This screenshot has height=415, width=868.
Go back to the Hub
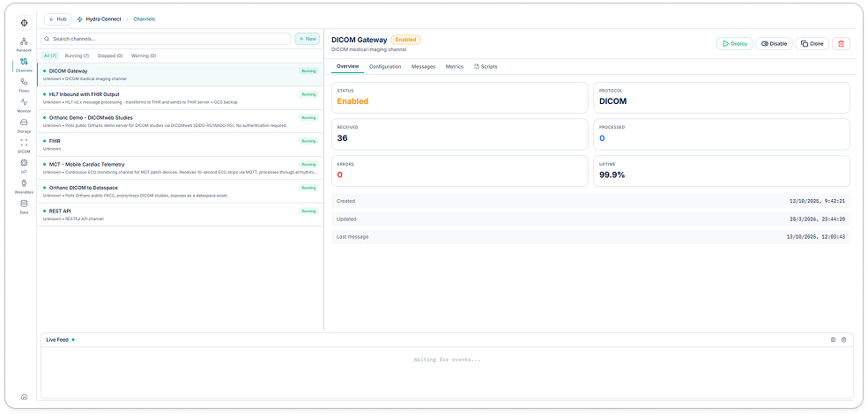point(57,19)
